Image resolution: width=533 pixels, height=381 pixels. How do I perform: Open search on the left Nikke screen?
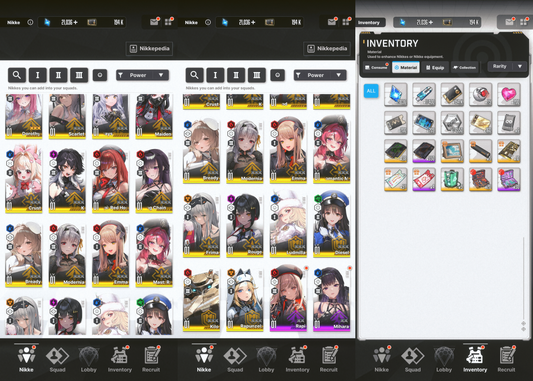click(17, 75)
